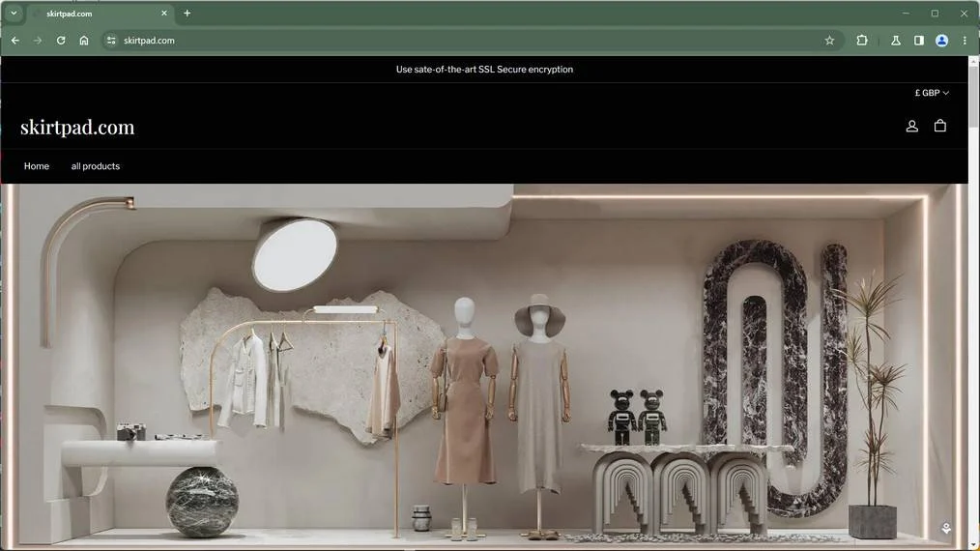The width and height of the screenshot is (980, 551).
Task: Open the shopping bag cart
Action: (x=940, y=127)
